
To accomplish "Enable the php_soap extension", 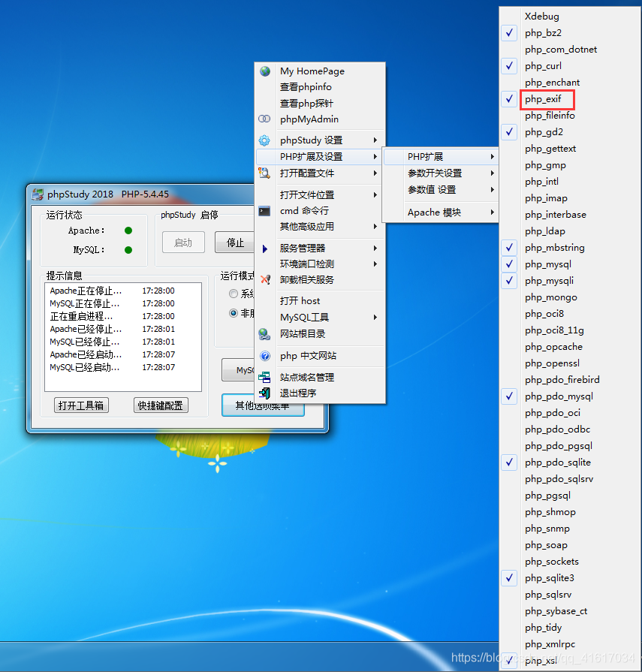I will (x=570, y=545).
